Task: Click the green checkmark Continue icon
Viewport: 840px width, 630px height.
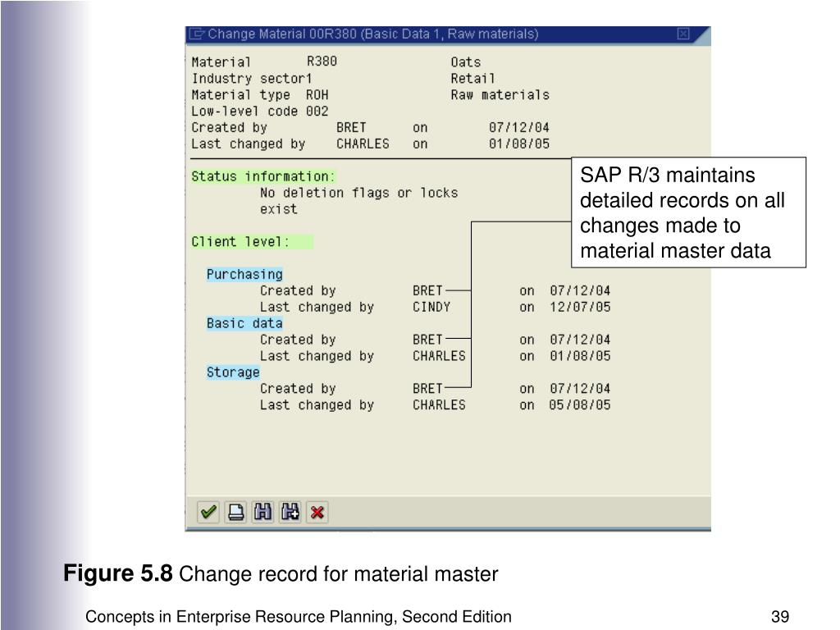Action: (208, 512)
